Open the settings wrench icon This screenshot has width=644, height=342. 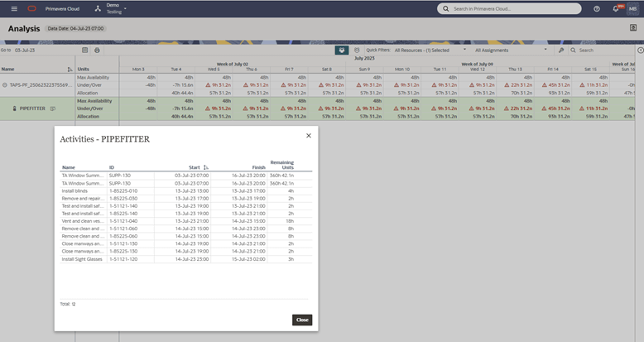tap(561, 51)
